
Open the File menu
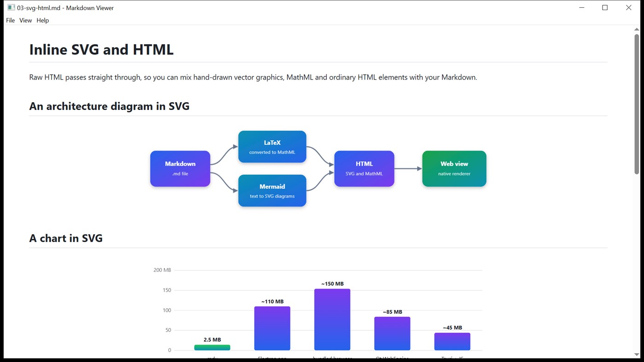click(x=10, y=20)
